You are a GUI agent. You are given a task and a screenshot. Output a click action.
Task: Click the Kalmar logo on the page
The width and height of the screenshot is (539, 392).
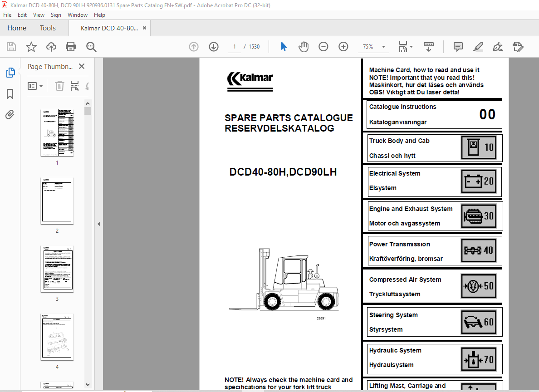(x=250, y=82)
